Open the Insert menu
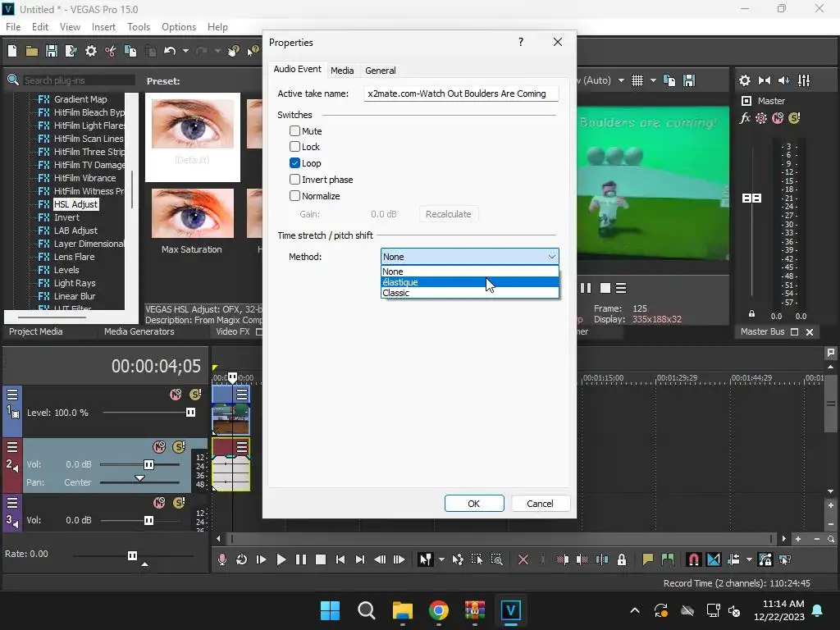Viewport: 840px width, 630px height. pyautogui.click(x=103, y=27)
